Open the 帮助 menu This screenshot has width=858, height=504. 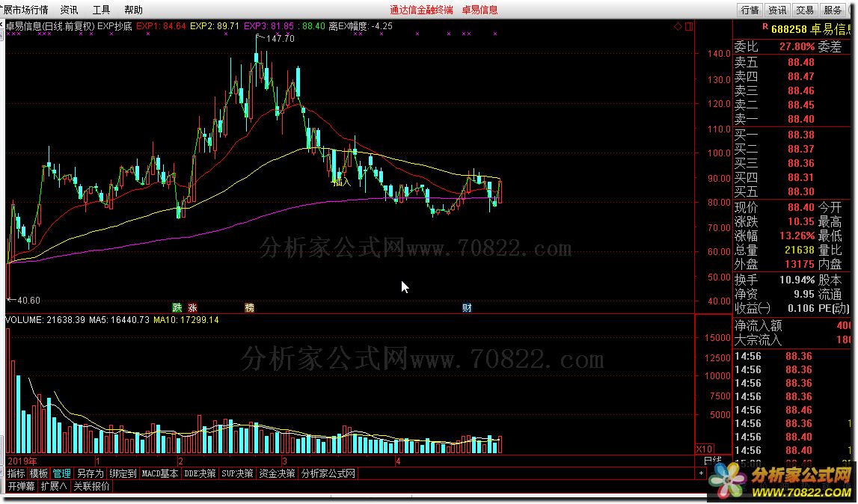click(x=133, y=10)
